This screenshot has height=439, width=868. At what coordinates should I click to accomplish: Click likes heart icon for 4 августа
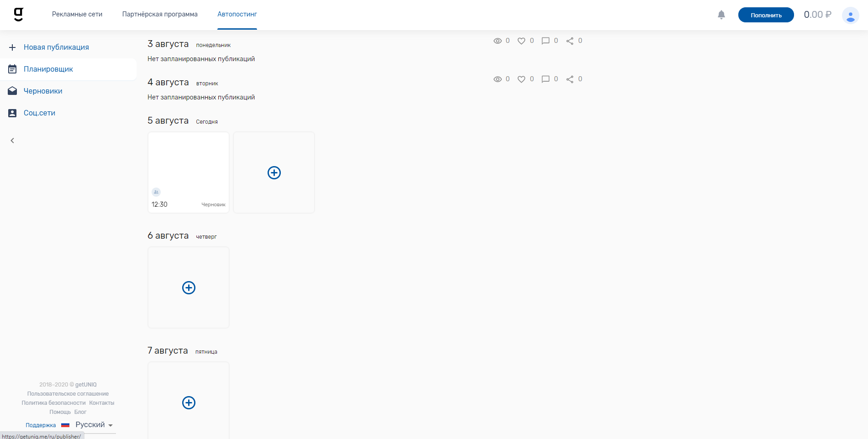point(521,79)
